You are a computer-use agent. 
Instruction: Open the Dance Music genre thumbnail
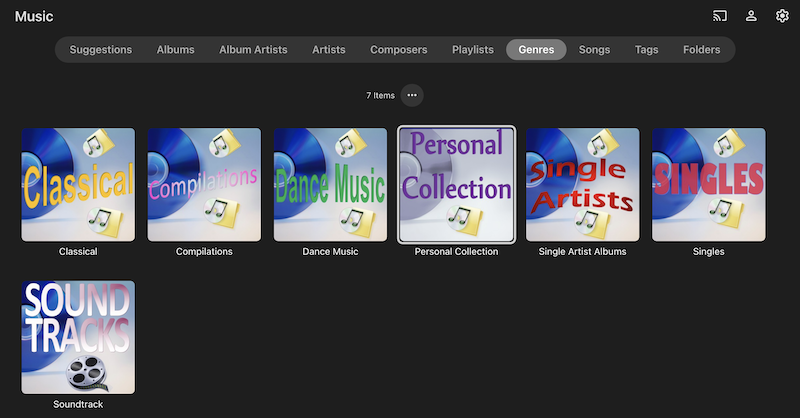tap(330, 185)
